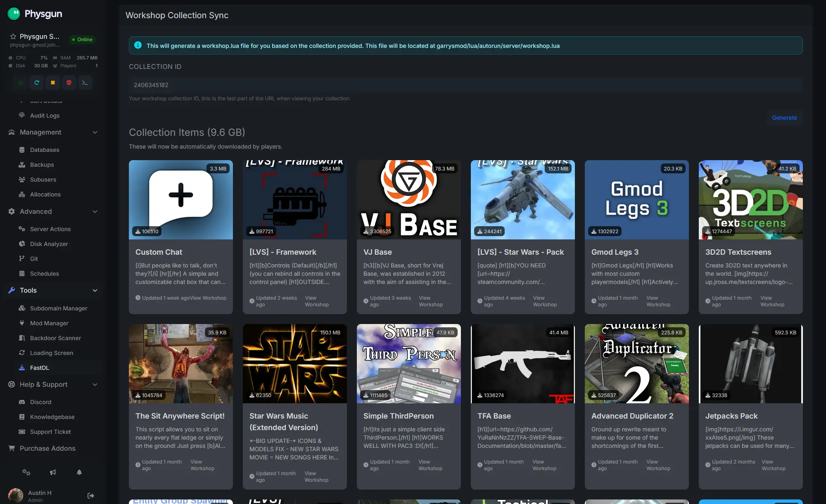Click the Databases icon in sidebar
The height and width of the screenshot is (504, 826).
click(x=22, y=150)
